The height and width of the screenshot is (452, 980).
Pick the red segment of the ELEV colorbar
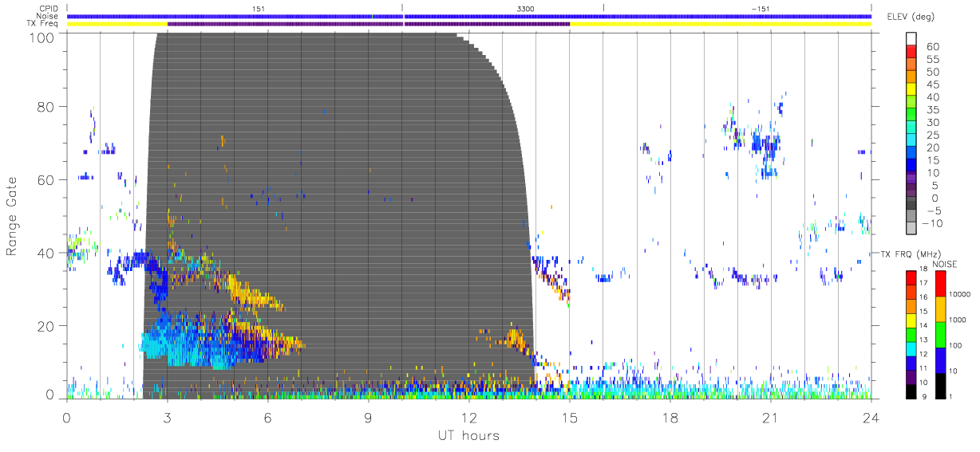coord(912,52)
